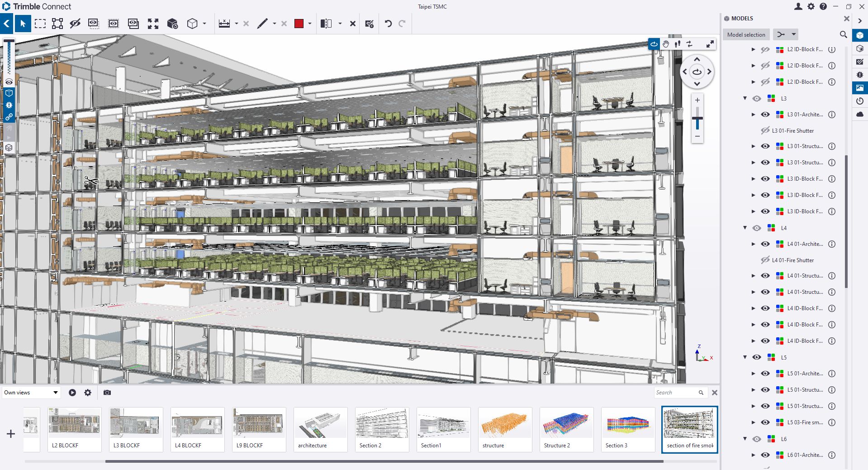Image resolution: width=868 pixels, height=470 pixels.
Task: Take a snapshot with camera icon
Action: coord(107,393)
